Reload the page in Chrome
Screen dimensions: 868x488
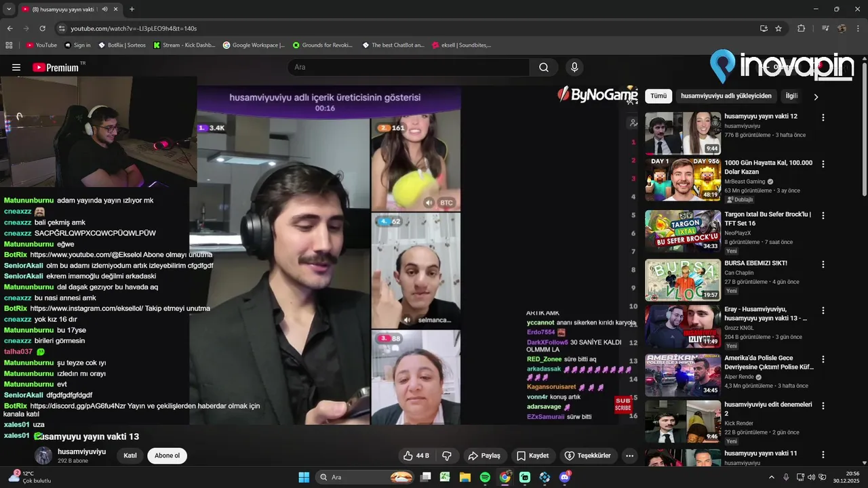42,28
